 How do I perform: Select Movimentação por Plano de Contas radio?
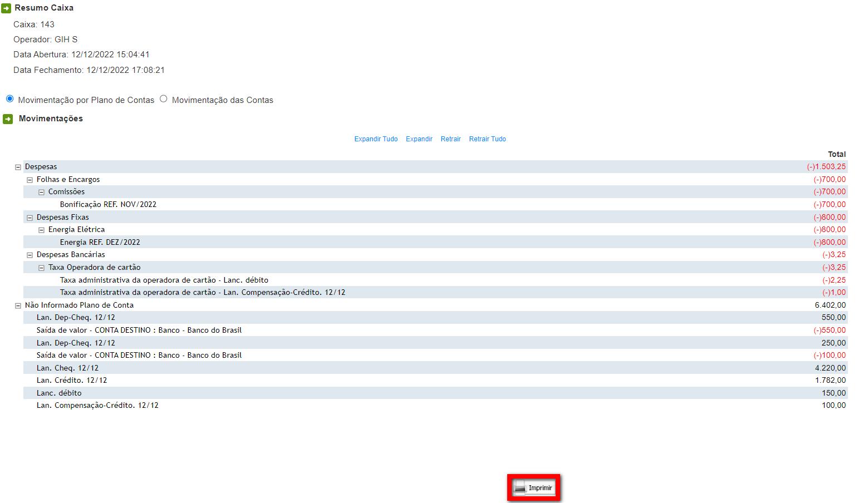click(10, 99)
